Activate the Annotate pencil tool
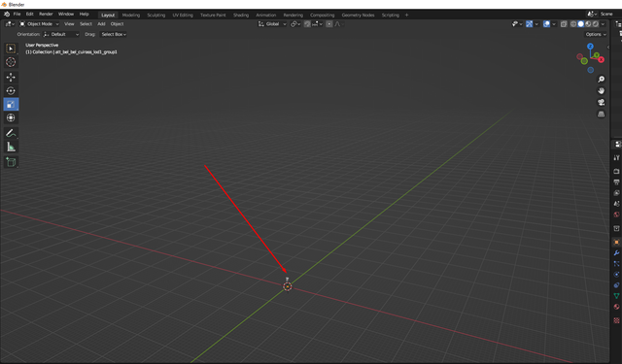 coord(11,134)
